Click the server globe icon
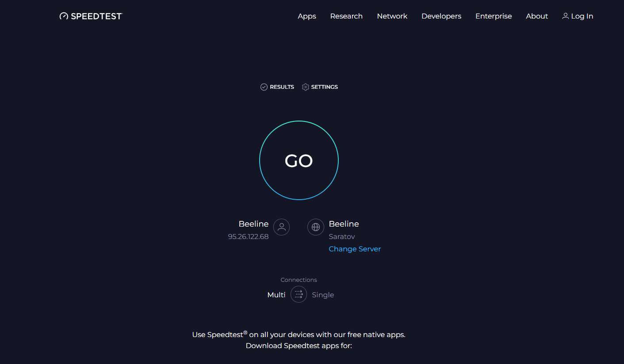Image resolution: width=624 pixels, height=364 pixels. tap(316, 227)
